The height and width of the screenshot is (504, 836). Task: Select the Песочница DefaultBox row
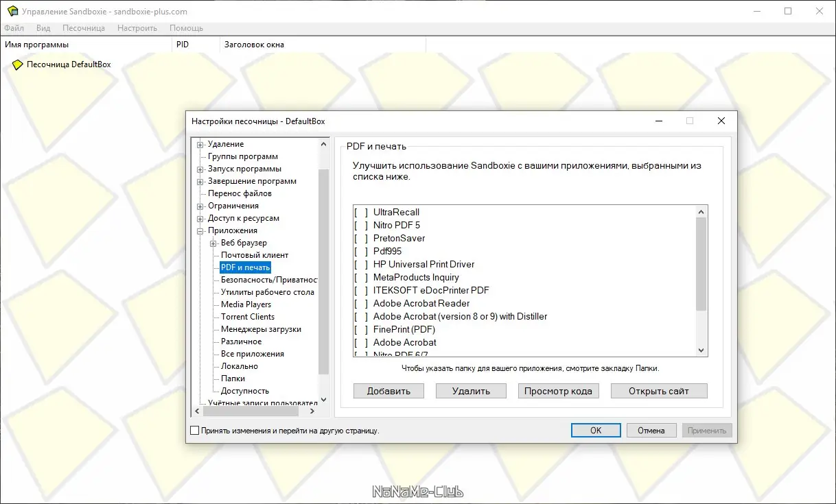click(x=69, y=64)
